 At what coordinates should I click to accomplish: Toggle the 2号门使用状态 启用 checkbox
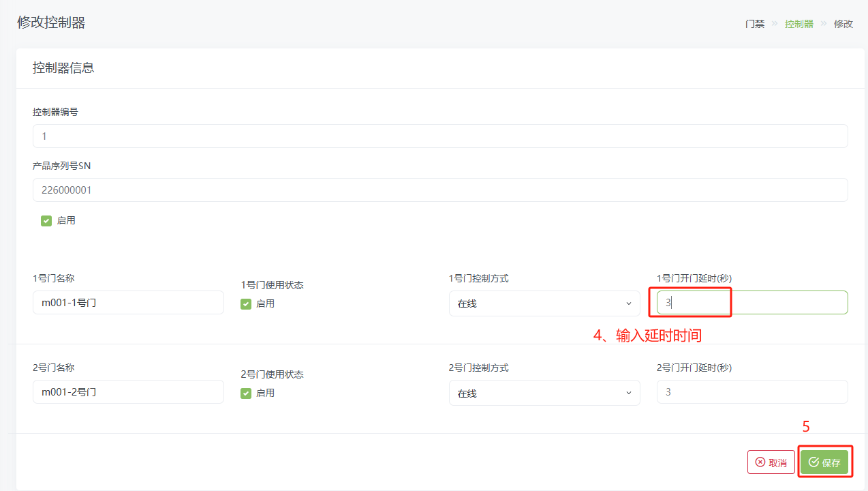click(x=246, y=393)
